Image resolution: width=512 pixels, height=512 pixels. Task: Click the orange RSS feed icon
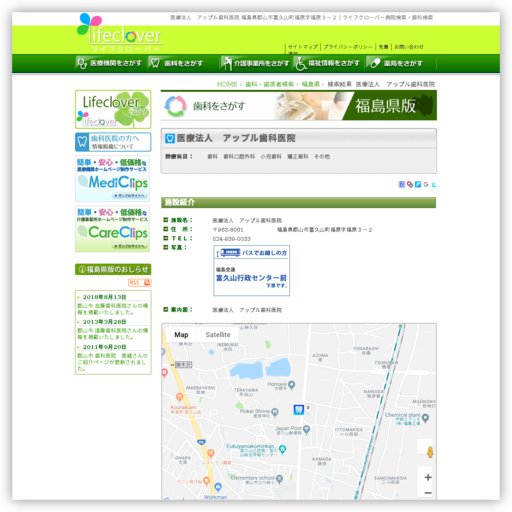pos(140,283)
